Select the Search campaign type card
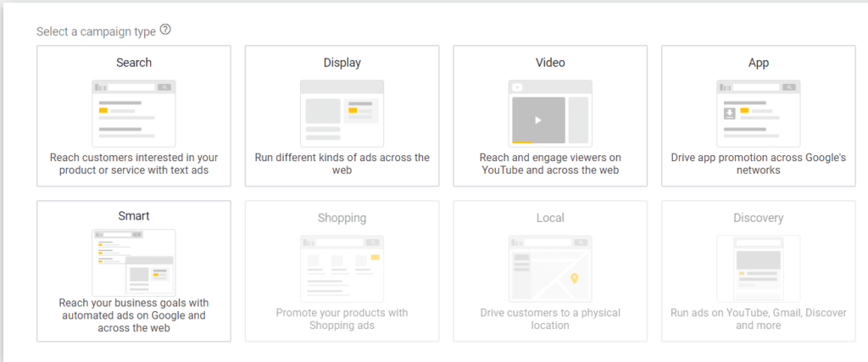868x362 pixels. point(134,115)
